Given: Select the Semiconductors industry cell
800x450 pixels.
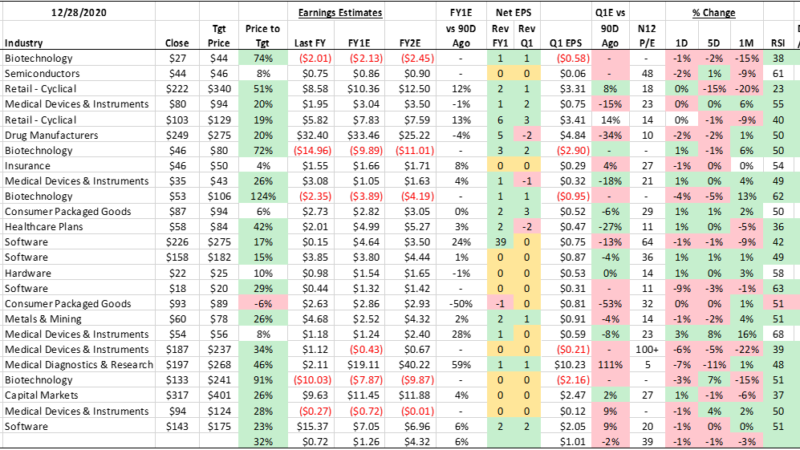Looking at the screenshot, I should coord(44,73).
